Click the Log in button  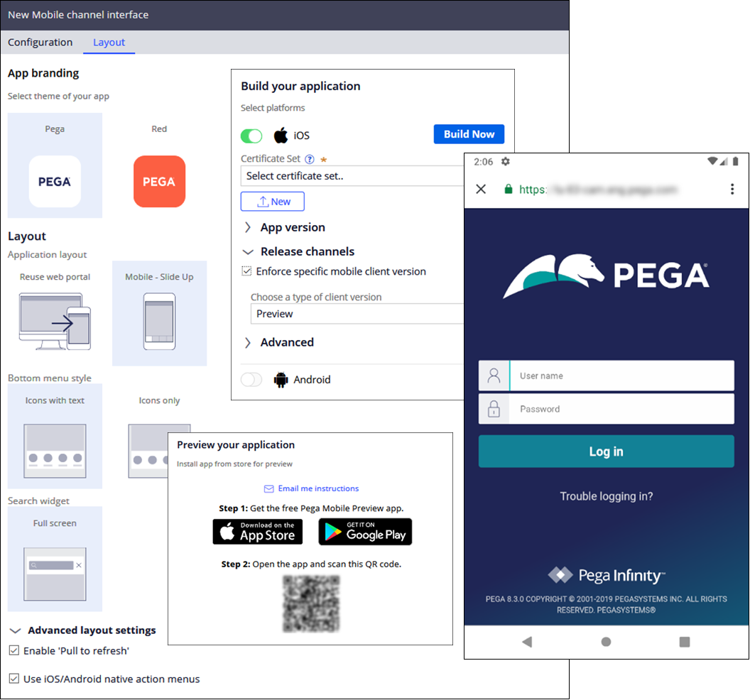pos(607,452)
